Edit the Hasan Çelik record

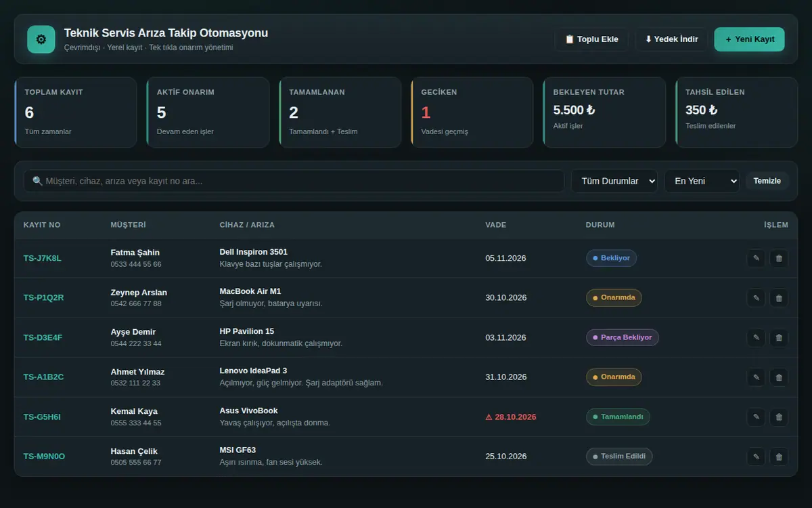click(x=756, y=457)
